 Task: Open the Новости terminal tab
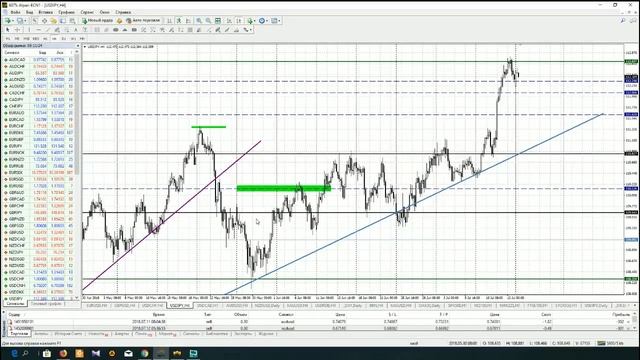tap(97, 334)
